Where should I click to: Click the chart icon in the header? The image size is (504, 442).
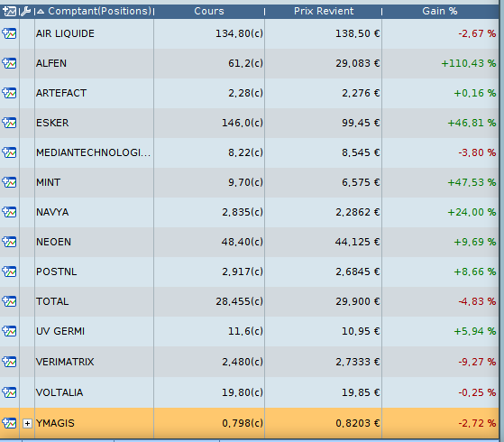coord(9,11)
